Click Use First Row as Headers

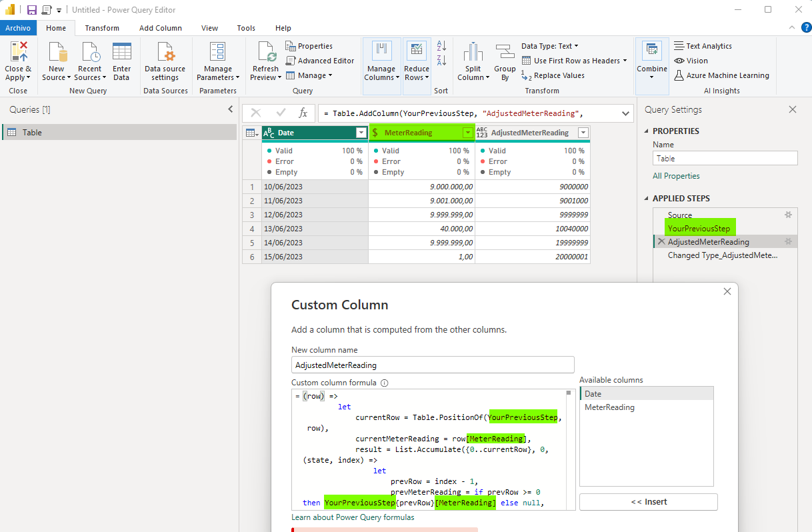pos(575,61)
